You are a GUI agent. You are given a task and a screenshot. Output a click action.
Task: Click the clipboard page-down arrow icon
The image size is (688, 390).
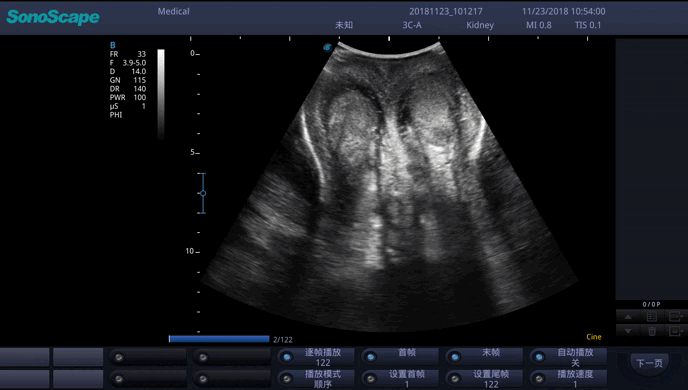(x=628, y=331)
